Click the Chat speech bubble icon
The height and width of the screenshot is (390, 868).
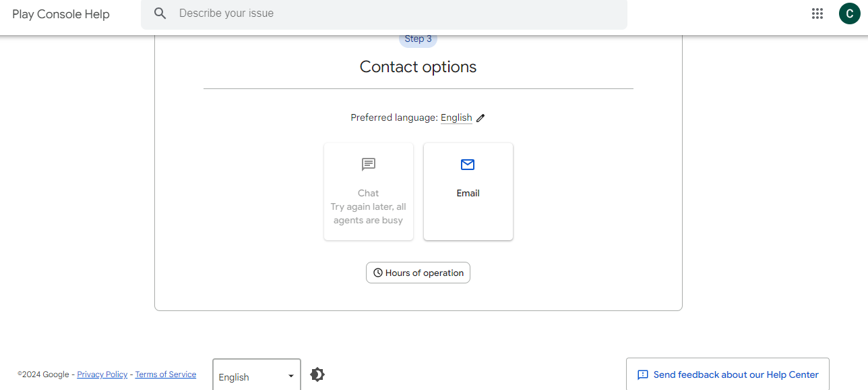tap(369, 164)
